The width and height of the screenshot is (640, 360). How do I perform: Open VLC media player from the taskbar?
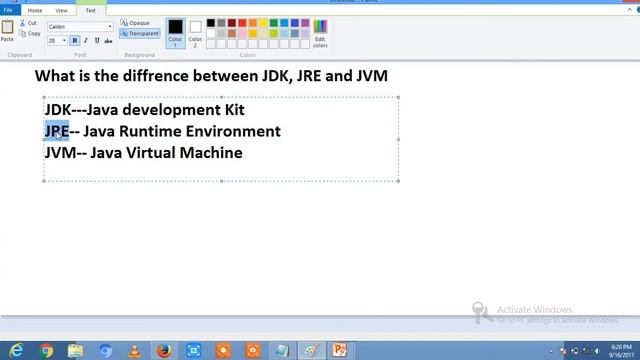(134, 351)
